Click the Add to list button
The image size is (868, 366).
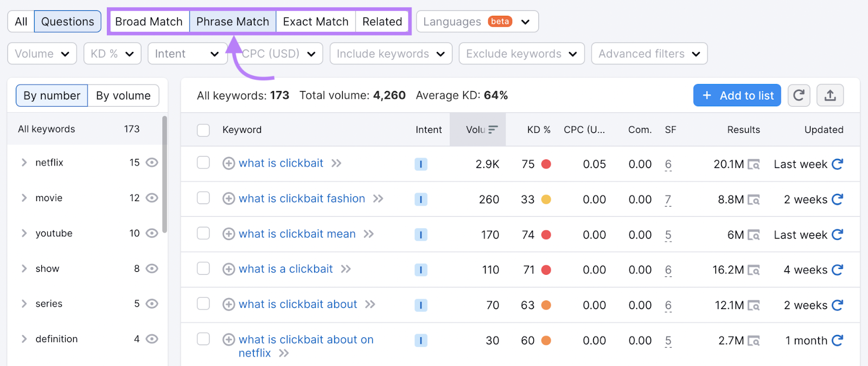(737, 95)
